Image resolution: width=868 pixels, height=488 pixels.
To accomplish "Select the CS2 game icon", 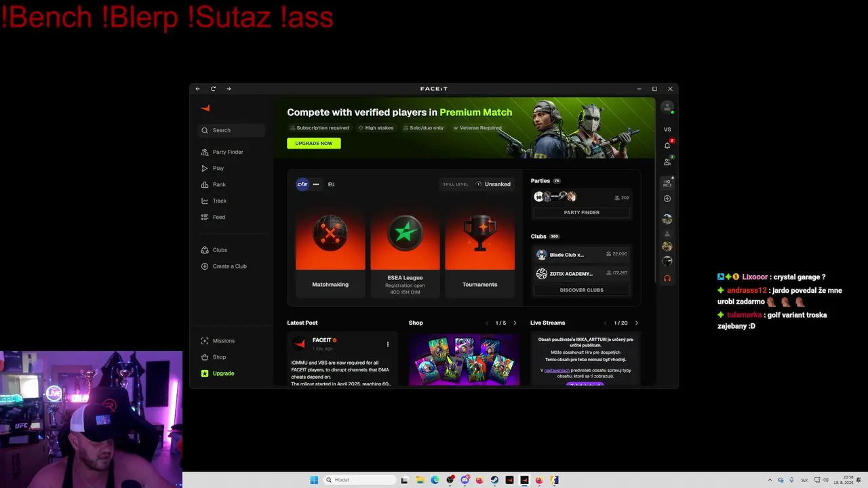I will click(302, 184).
